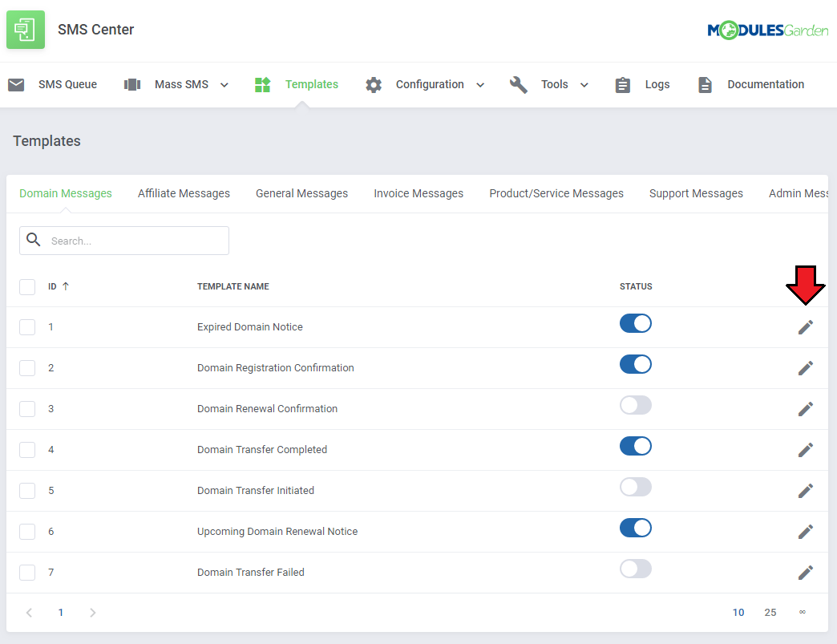Screen dimensions: 837x644
Task: Edit the Upcoming Domain Renewal Notice template
Action: click(806, 532)
